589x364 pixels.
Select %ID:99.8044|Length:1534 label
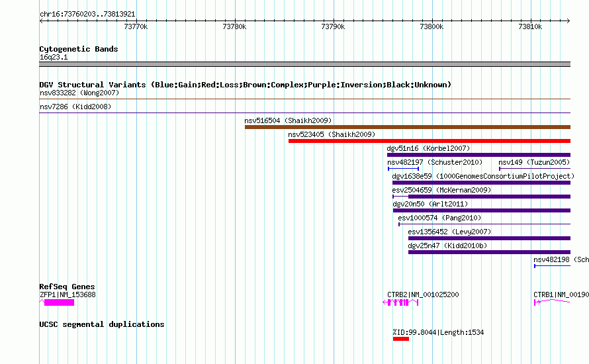(x=438, y=332)
